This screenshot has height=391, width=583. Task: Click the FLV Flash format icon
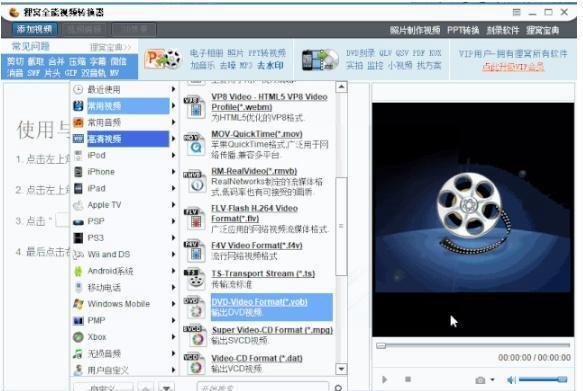(194, 219)
